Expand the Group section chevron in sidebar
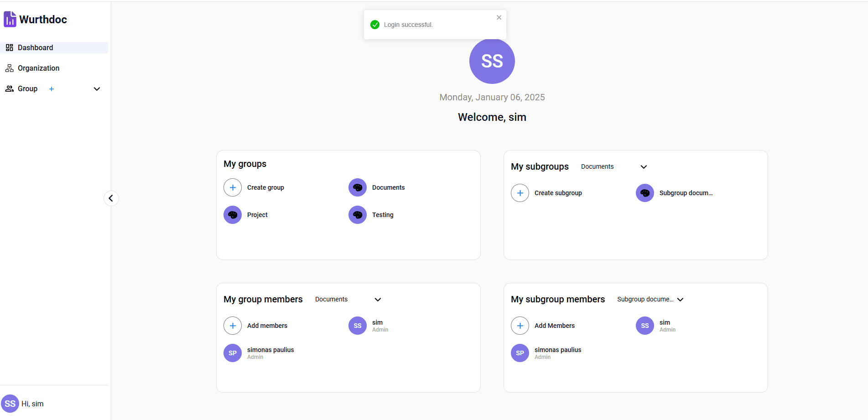This screenshot has width=868, height=420. tap(97, 89)
